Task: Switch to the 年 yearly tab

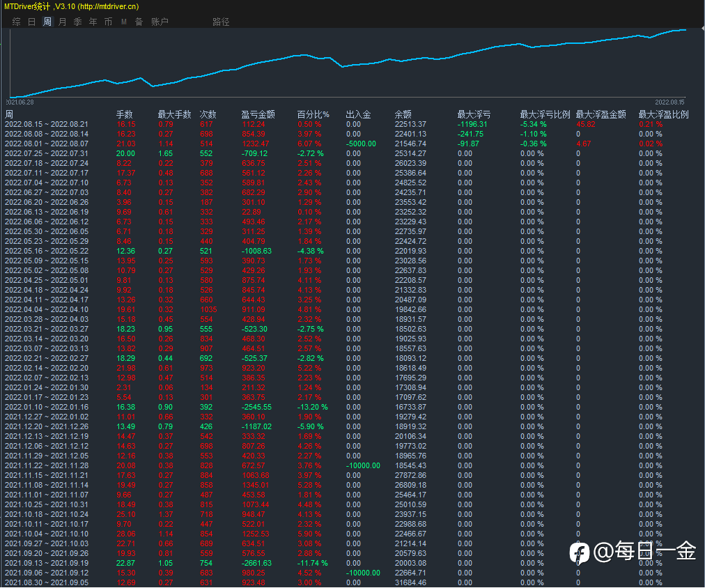Action: coord(93,22)
